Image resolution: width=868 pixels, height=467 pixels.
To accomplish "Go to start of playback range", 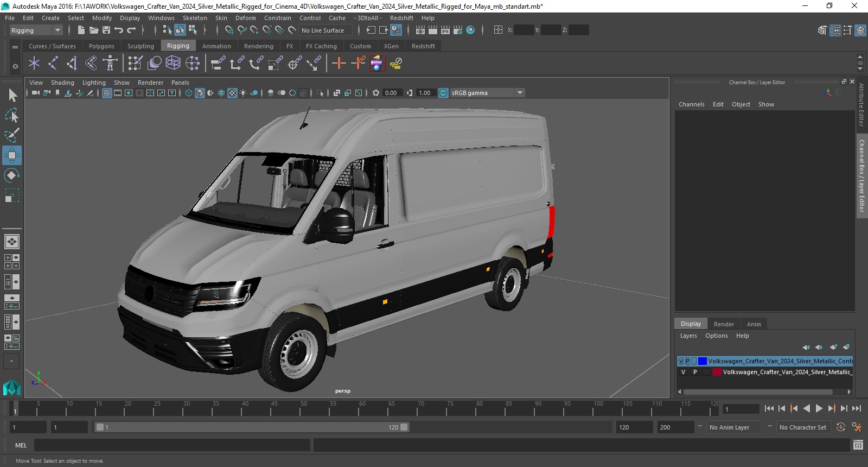I will [x=769, y=409].
